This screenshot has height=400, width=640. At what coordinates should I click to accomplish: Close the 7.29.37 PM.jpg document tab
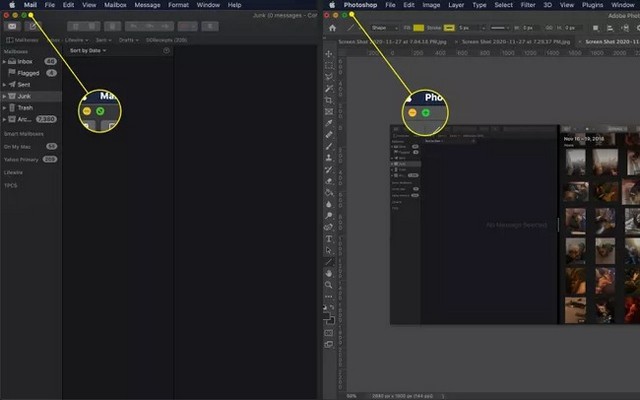456,42
